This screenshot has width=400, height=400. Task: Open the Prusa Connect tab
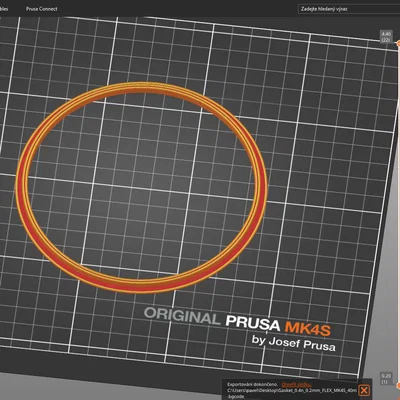click(x=42, y=9)
